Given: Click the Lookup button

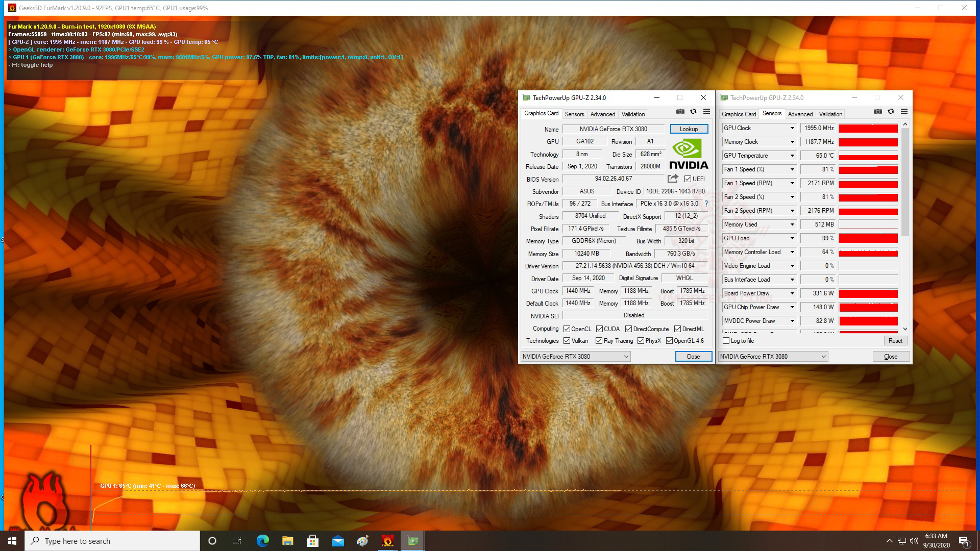Looking at the screenshot, I should pyautogui.click(x=689, y=129).
